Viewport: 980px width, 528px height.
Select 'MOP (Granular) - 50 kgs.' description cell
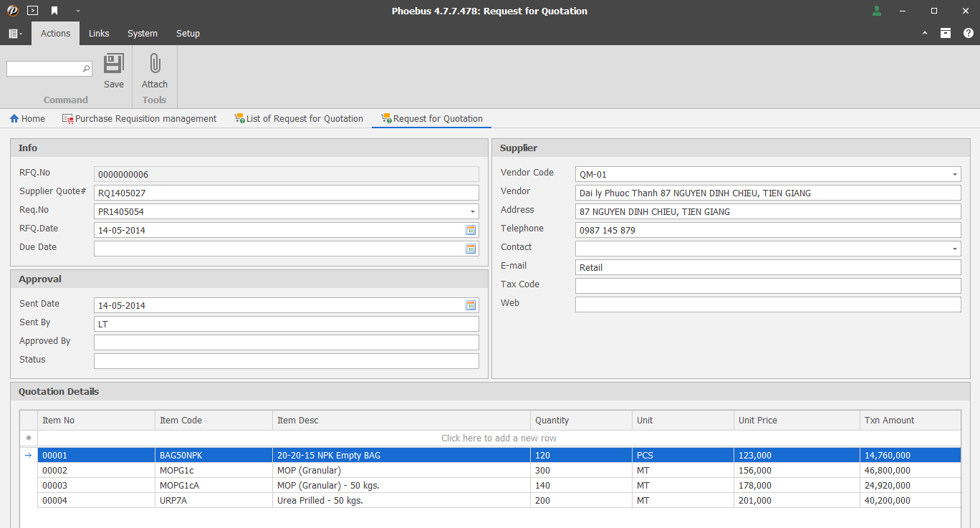pos(401,486)
